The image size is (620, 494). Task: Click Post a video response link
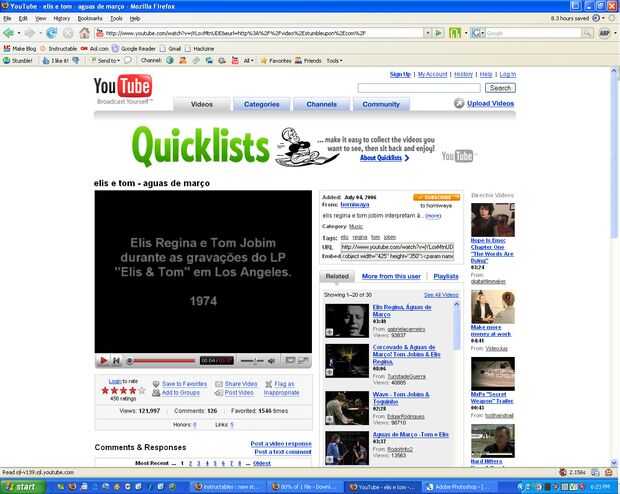coord(281,444)
